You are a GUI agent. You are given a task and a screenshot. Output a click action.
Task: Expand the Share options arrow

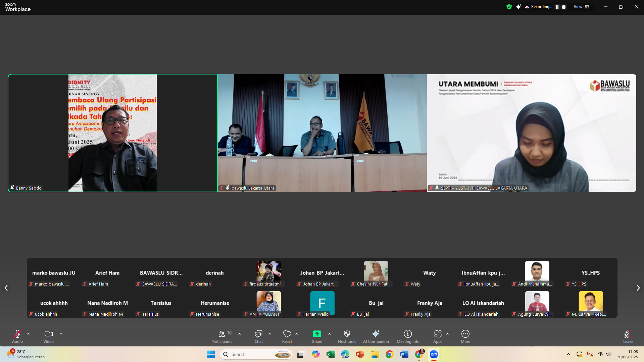330,334
